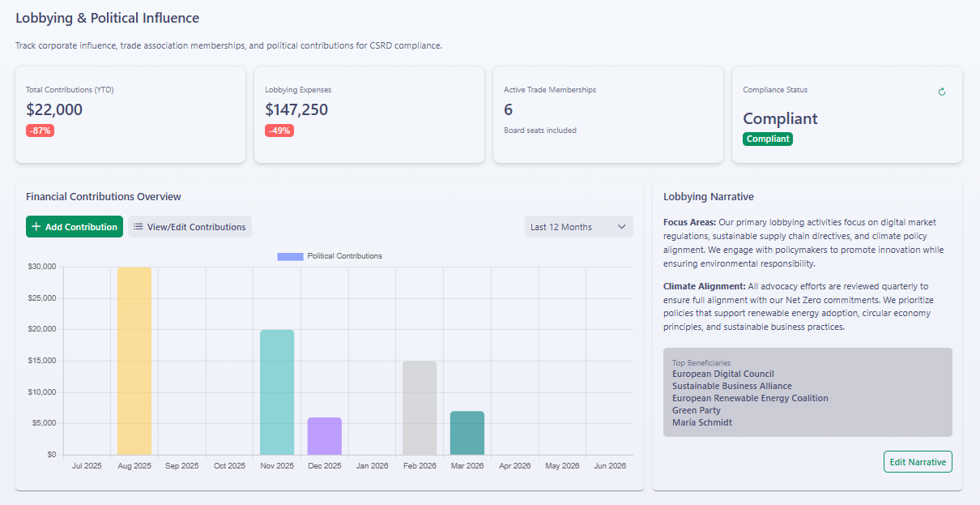Image resolution: width=980 pixels, height=505 pixels.
Task: Click the Financial Contributions Overview heading
Action: click(104, 196)
